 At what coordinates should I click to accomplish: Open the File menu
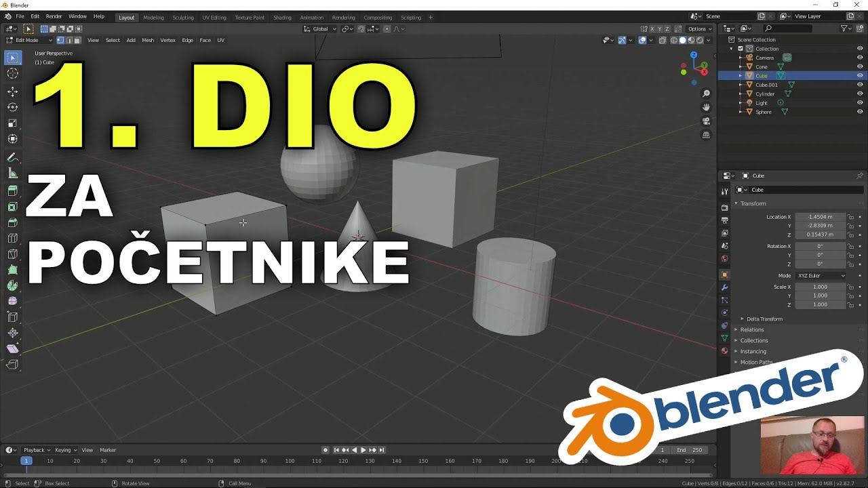click(x=20, y=16)
